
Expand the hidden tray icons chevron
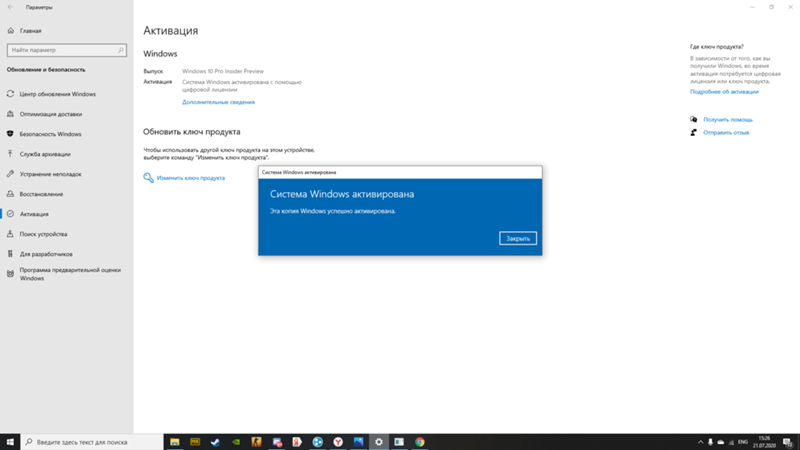(x=700, y=442)
